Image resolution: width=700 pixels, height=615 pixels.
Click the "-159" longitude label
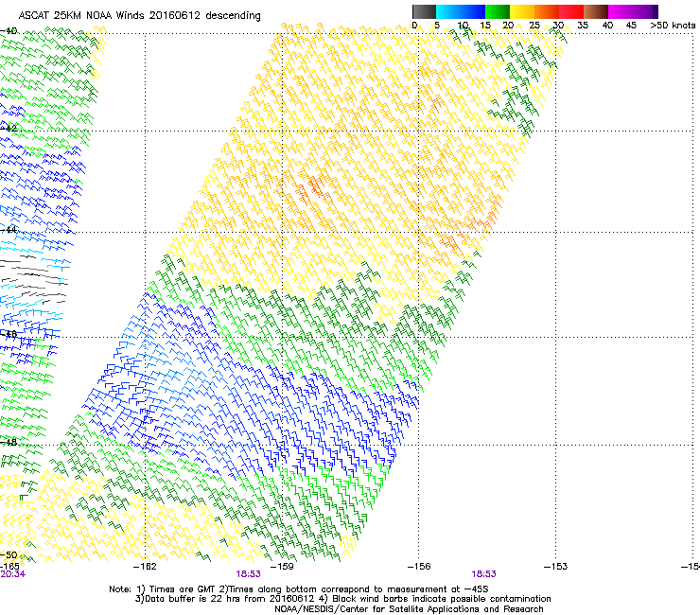(x=282, y=567)
